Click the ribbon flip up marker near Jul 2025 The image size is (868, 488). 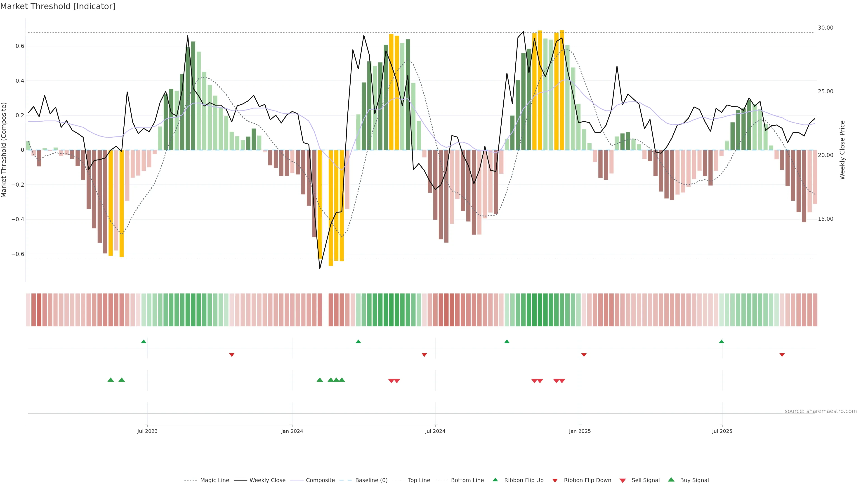[722, 342]
